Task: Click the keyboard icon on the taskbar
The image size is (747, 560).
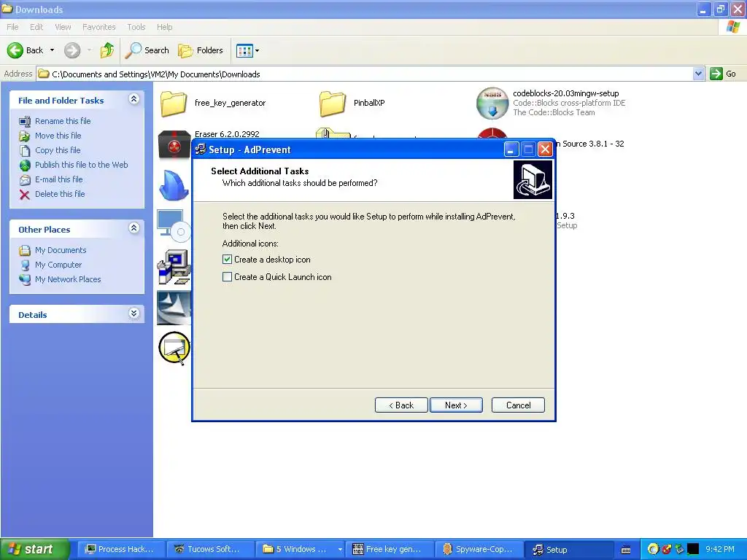Action: coord(627,550)
